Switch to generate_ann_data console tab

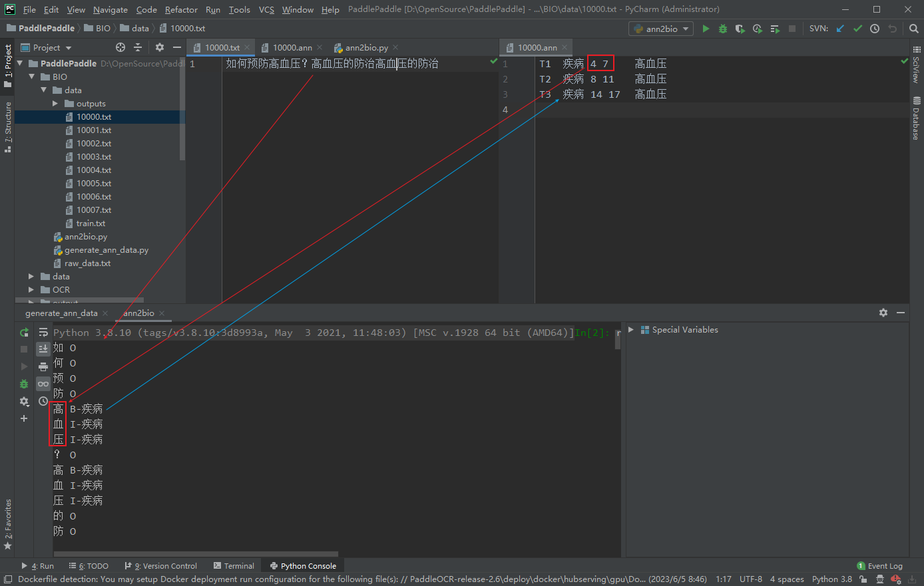(61, 313)
